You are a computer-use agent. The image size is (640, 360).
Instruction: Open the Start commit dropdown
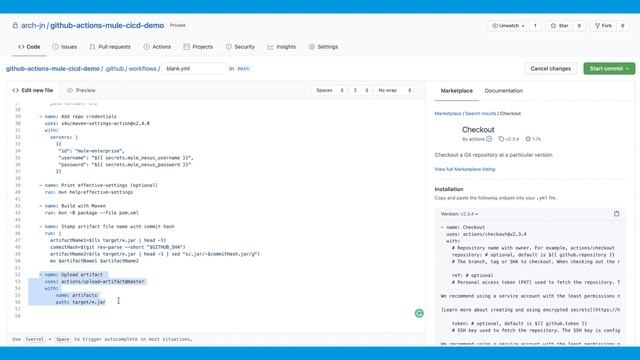point(609,69)
